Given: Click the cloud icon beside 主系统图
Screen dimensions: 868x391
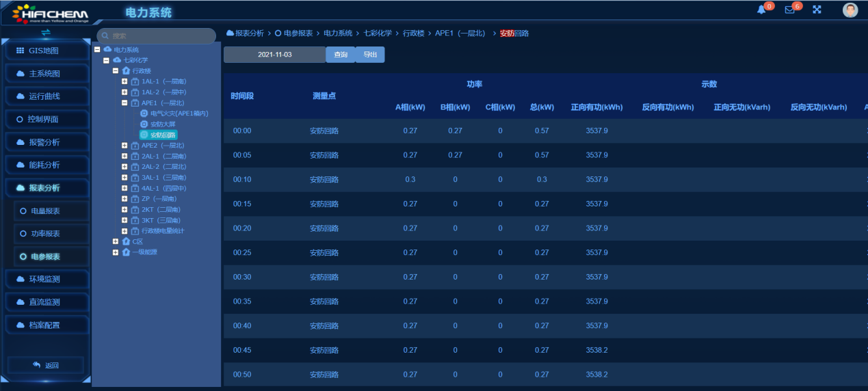Looking at the screenshot, I should tap(21, 74).
